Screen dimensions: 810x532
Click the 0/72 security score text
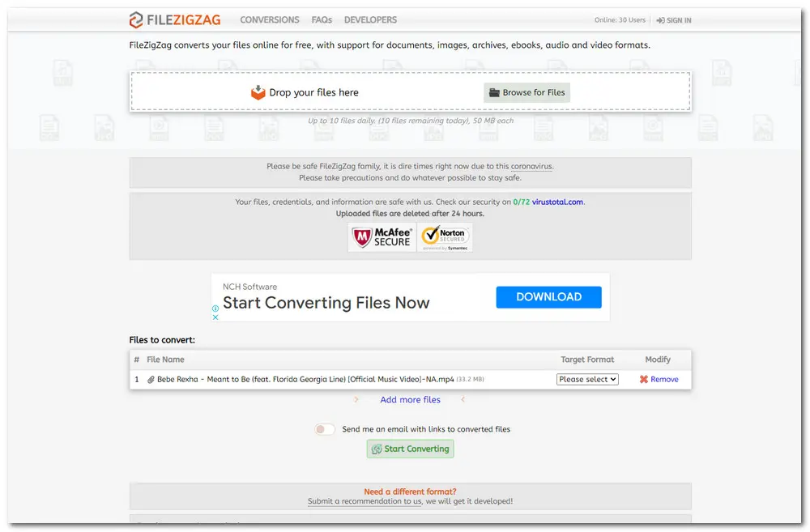coord(521,202)
